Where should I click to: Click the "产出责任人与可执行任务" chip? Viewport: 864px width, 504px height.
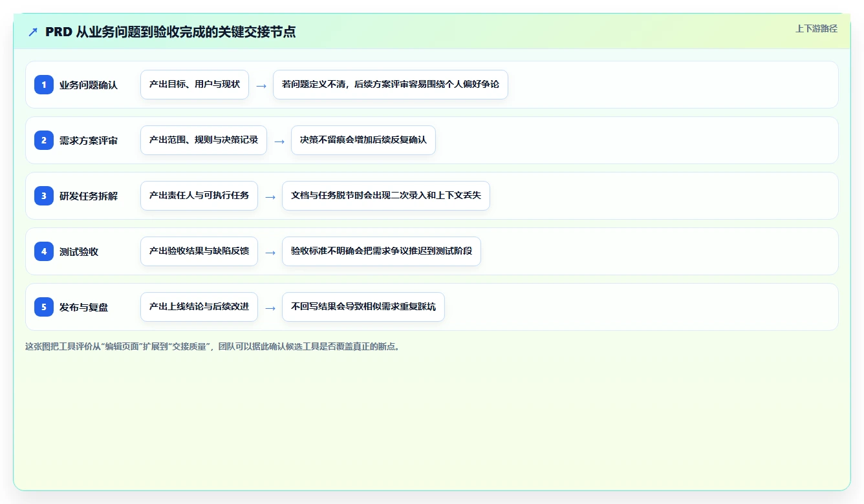pos(199,196)
